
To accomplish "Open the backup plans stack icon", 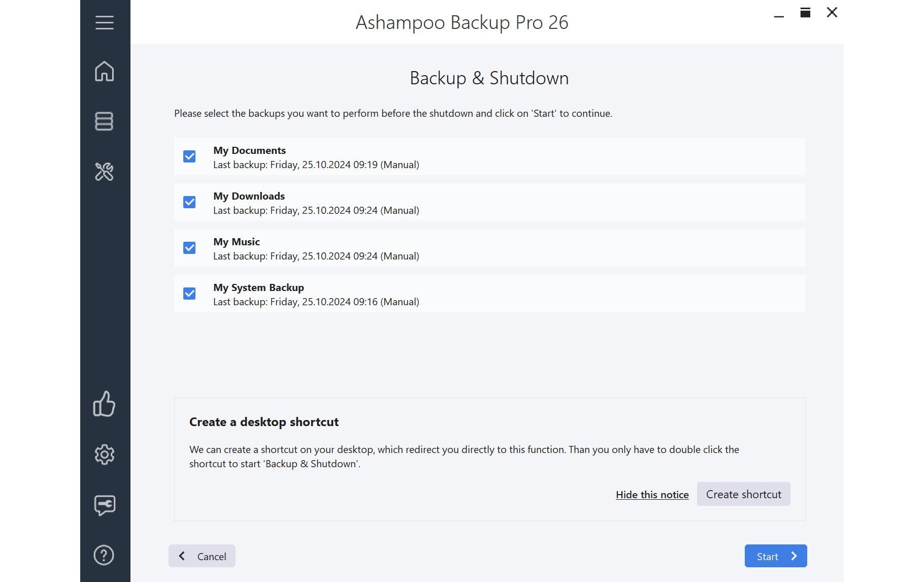I will [x=104, y=121].
